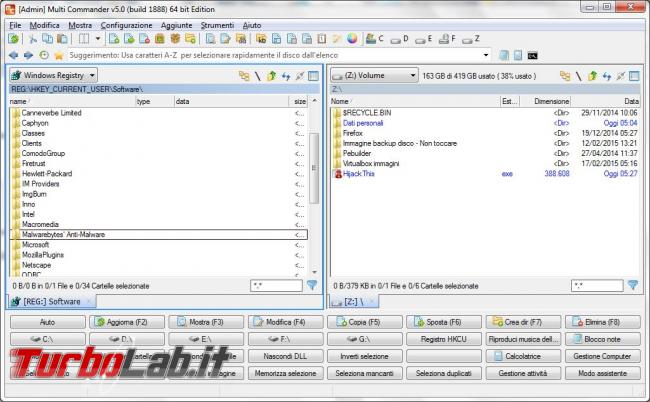Click the Registro HKCU button
650x402 pixels.
[444, 339]
